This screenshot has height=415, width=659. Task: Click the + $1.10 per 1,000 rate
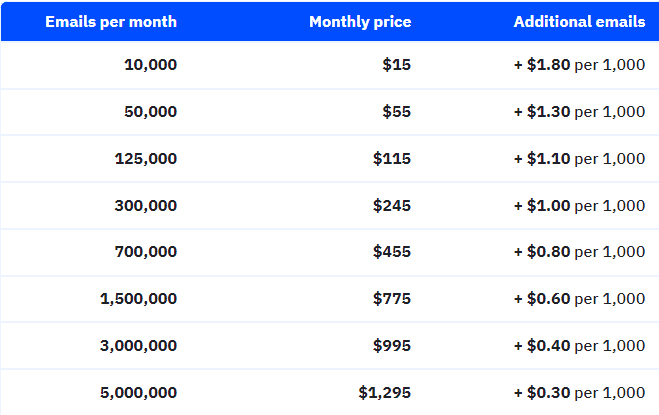coord(579,158)
